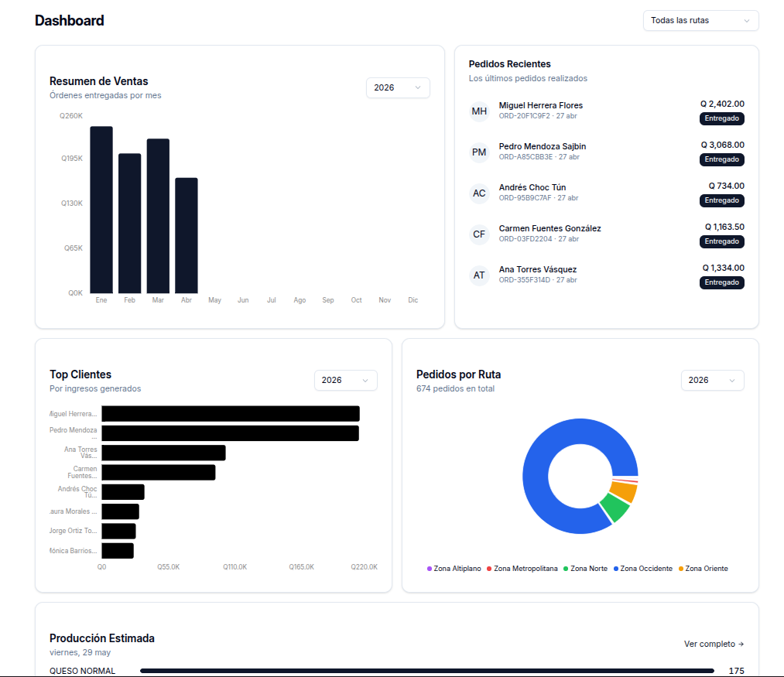Click the CF avatar for Carmen Fuentes
Screen dimensions: 784x677
[x=479, y=234]
